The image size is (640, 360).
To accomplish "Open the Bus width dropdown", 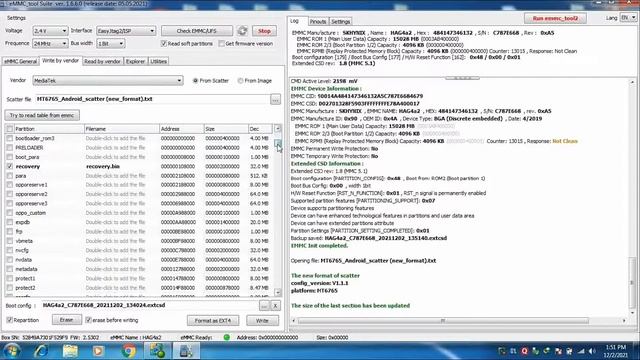I will pos(111,43).
